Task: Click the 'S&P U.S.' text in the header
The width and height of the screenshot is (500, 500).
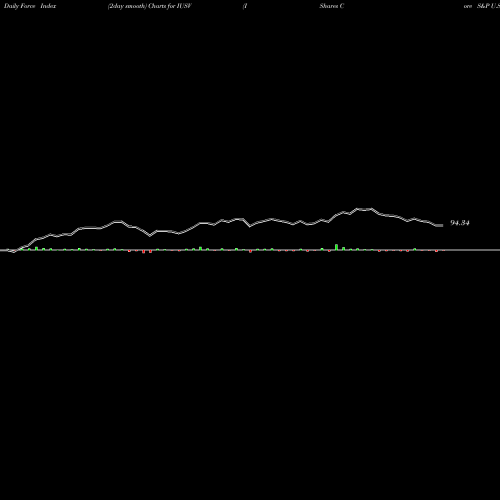Action: (488, 6)
